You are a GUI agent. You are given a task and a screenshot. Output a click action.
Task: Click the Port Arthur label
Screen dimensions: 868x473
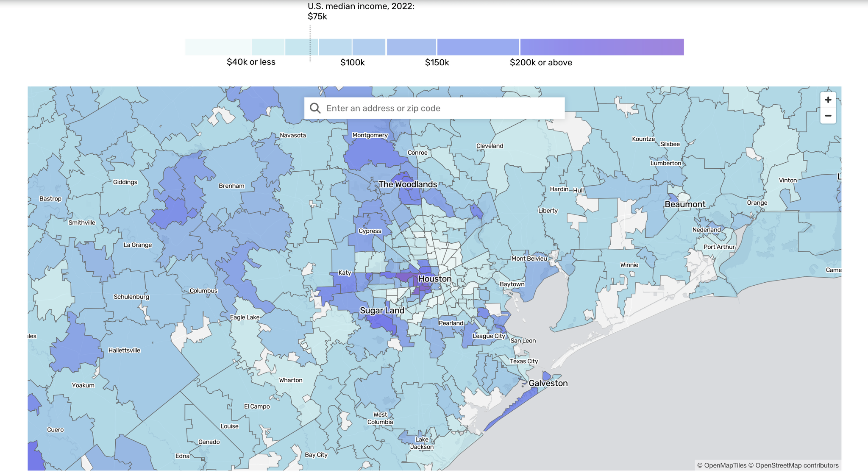point(719,247)
